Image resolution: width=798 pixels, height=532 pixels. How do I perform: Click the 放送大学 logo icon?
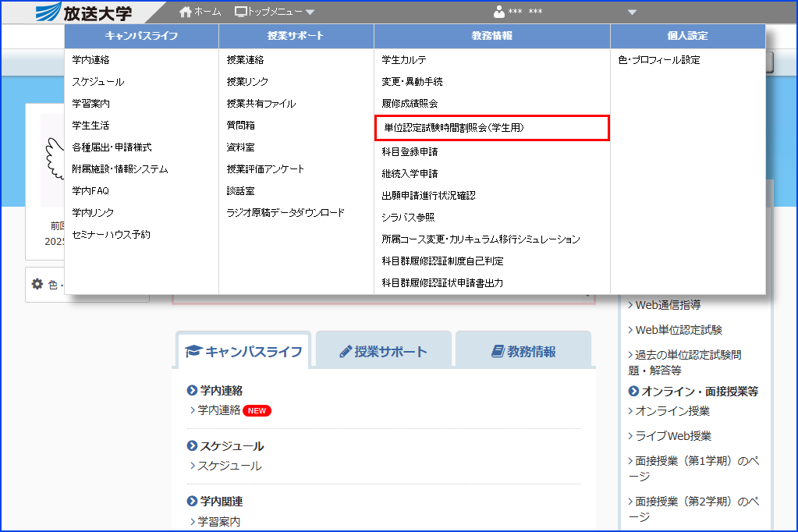[48, 11]
